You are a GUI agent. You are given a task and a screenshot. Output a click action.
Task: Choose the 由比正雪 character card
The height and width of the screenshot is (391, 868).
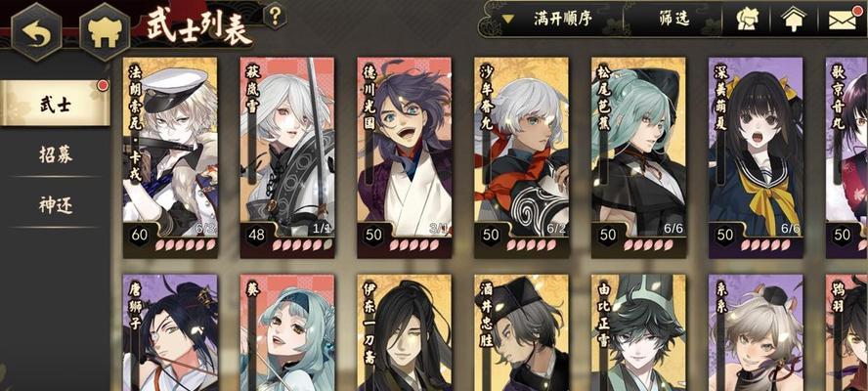point(638,332)
